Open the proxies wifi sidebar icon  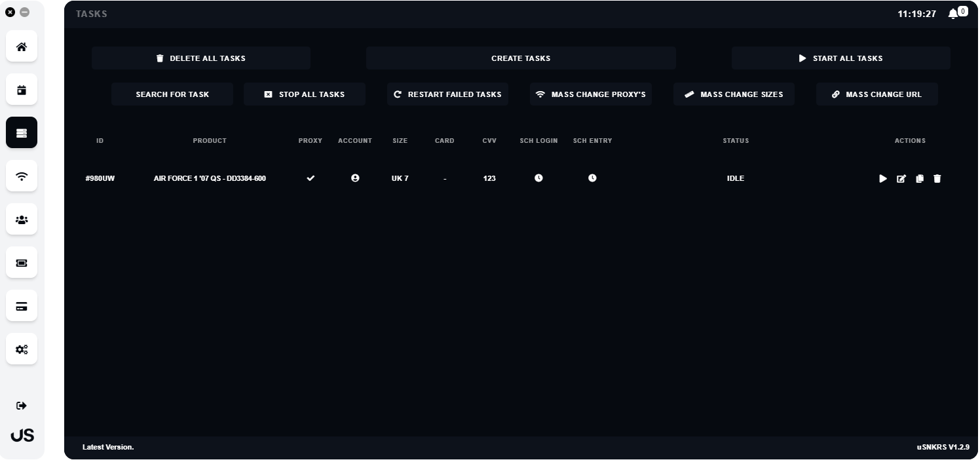[22, 176]
